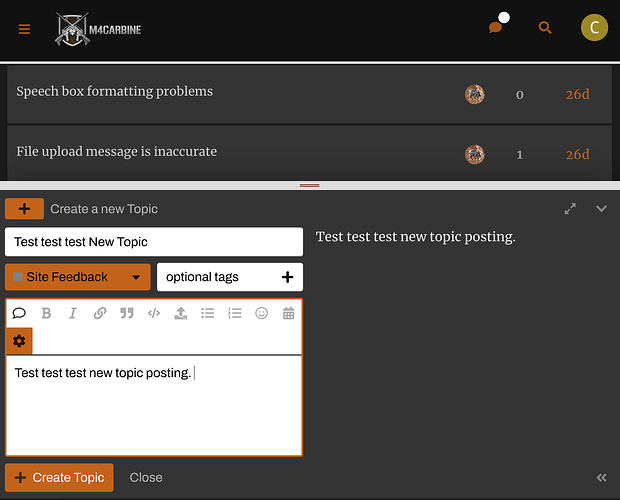Apply bold formatting in editor toolbar

46,313
